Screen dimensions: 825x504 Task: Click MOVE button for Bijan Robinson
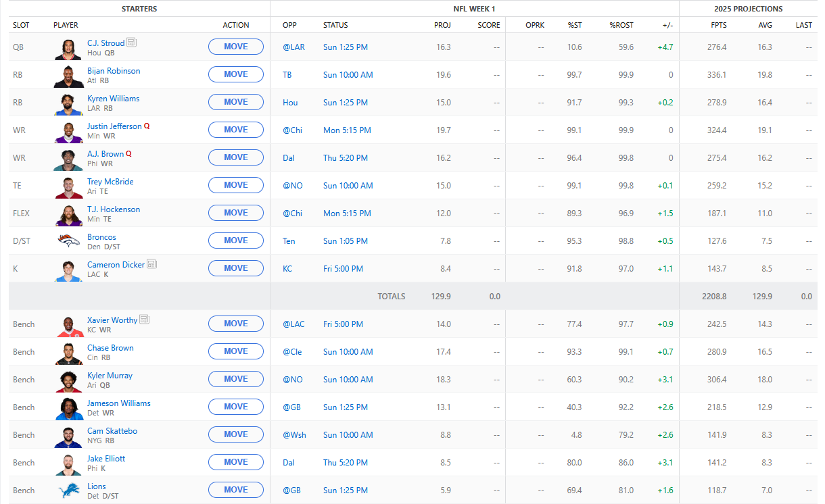pos(236,74)
